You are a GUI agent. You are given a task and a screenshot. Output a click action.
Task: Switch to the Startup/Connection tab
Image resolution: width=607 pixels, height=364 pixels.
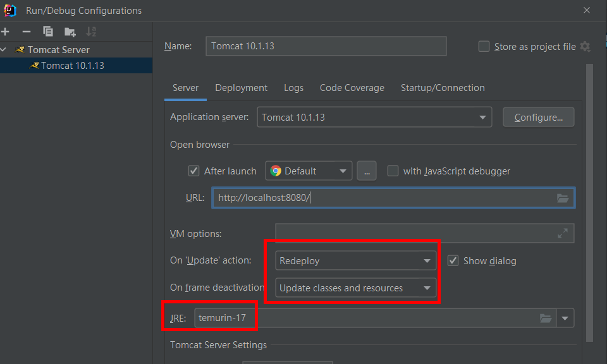[x=443, y=88]
